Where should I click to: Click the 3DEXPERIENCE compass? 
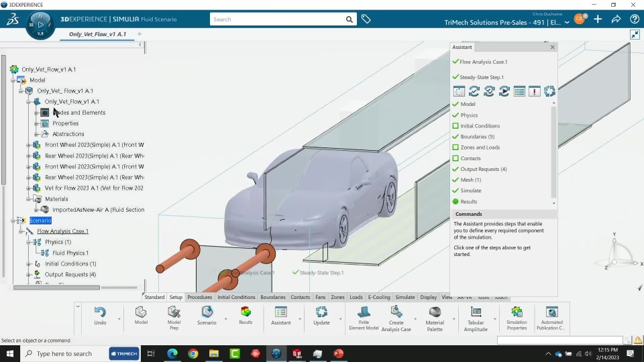click(x=40, y=25)
